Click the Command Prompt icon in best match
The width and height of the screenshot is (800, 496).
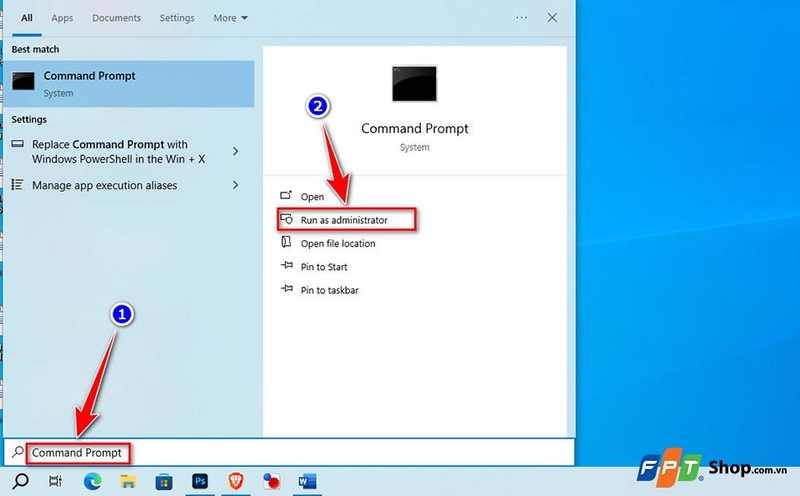(x=23, y=81)
